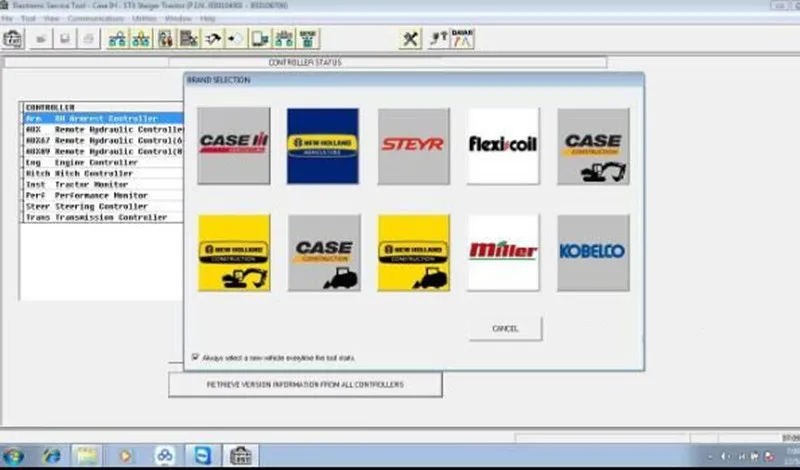This screenshot has width=800, height=470.
Task: Select the New Holland Agriculture brand tile
Action: [x=323, y=146]
